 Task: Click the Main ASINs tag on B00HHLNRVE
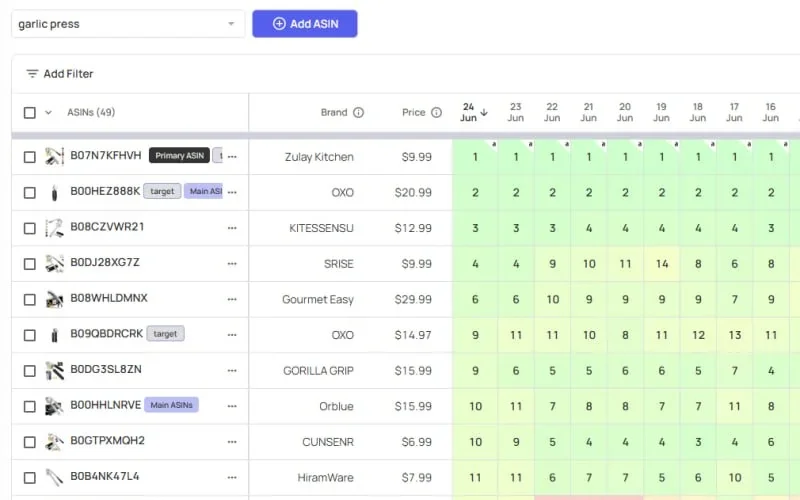171,405
